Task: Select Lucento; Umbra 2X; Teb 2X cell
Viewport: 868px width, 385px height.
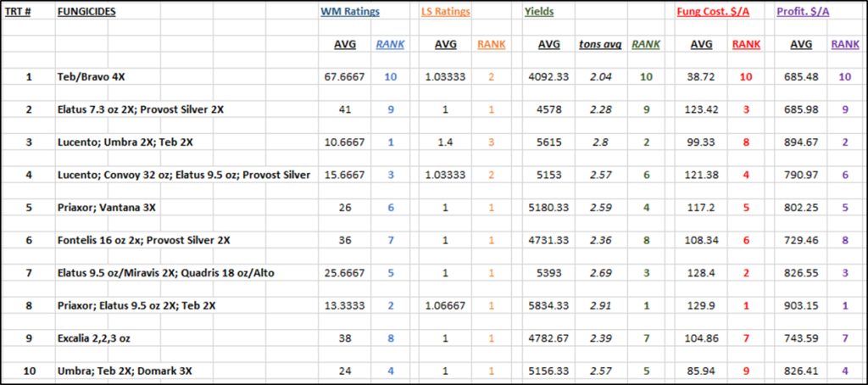Action: pos(125,142)
